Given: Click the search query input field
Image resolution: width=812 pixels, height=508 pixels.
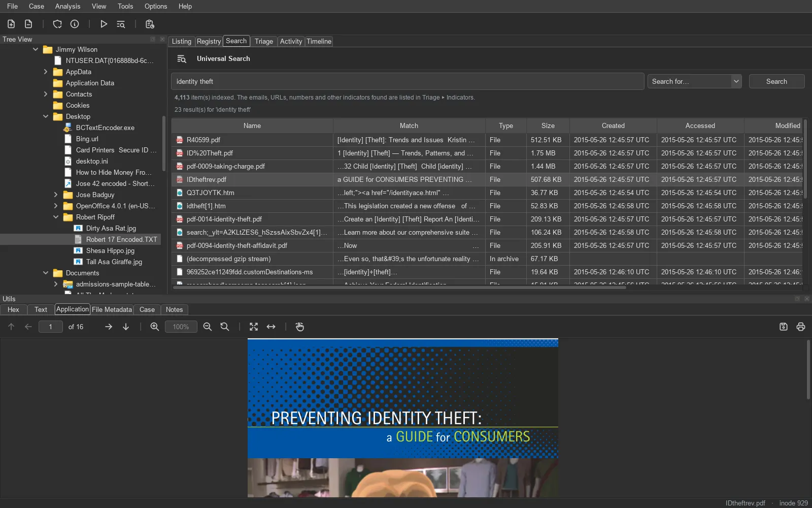Looking at the screenshot, I should (x=408, y=81).
